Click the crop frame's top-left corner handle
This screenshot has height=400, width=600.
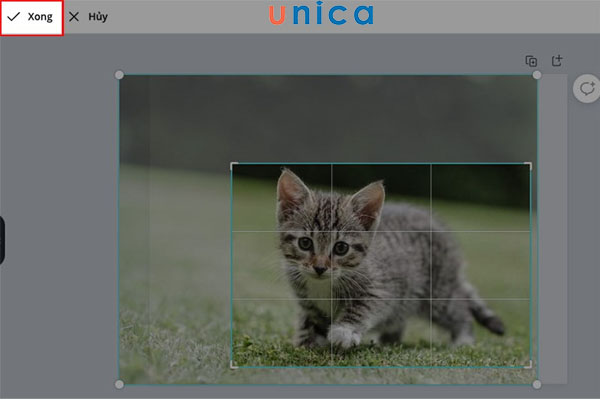point(233,165)
